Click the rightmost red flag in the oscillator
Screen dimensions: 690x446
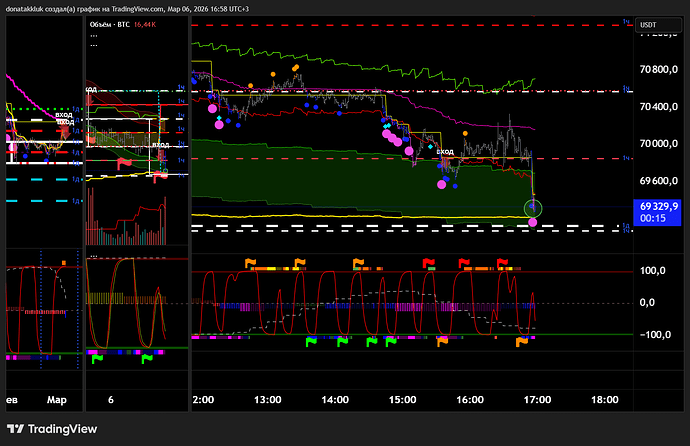coord(497,263)
